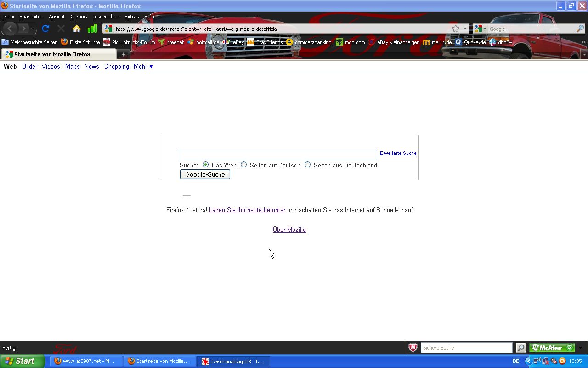Switch to www.at2907.net taskbar window
Viewport: 588px width, 368px height.
point(86,361)
